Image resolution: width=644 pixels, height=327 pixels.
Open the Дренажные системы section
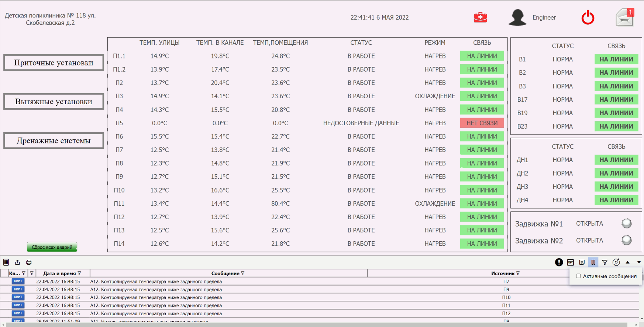pyautogui.click(x=54, y=140)
